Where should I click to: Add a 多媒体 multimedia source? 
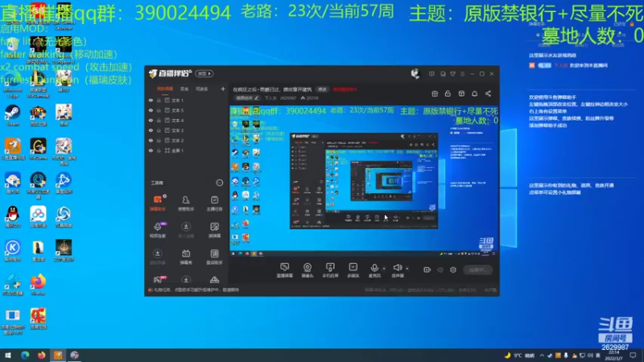[353, 270]
